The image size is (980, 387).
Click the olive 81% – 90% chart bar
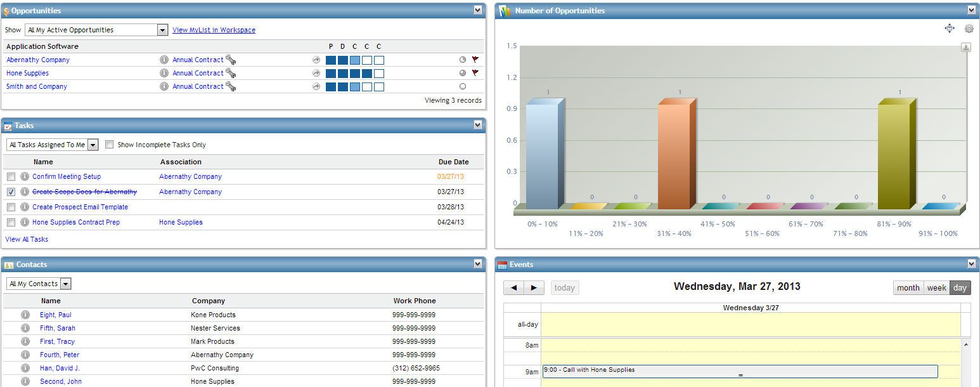[898, 154]
